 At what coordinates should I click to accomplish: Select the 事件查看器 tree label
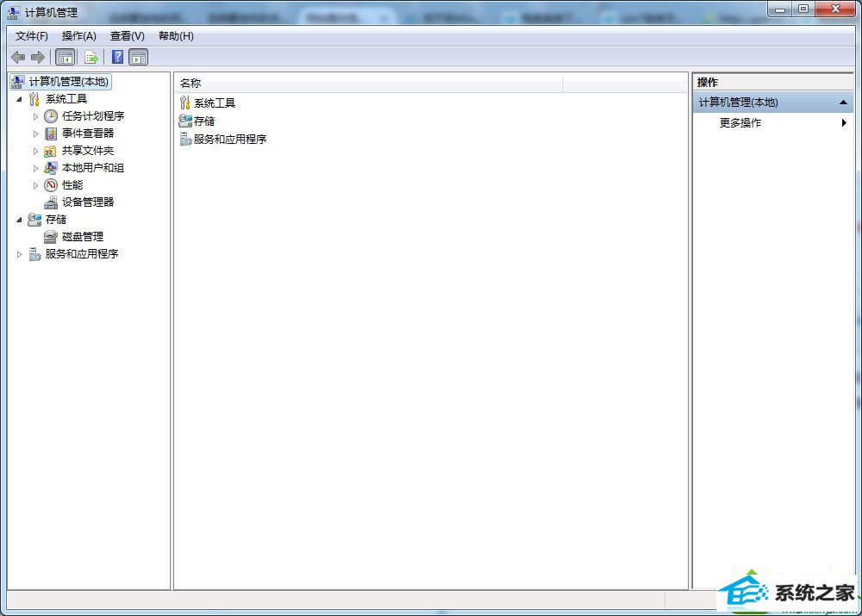(x=88, y=134)
